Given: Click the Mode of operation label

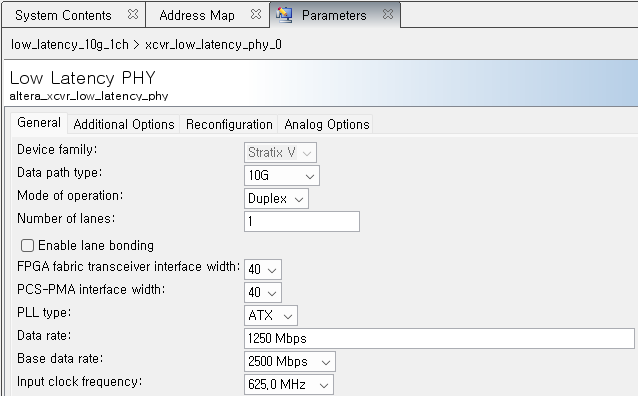Looking at the screenshot, I should pyautogui.click(x=70, y=196).
